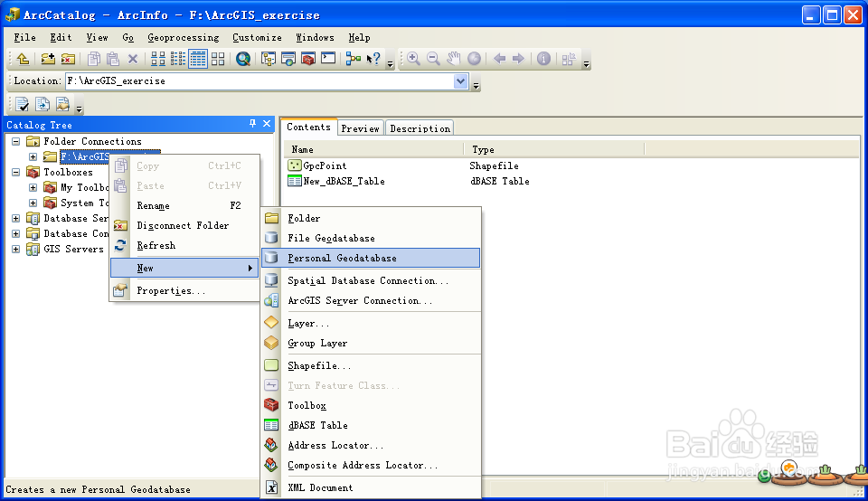Expand the F:\ArcGIS folder node

[33, 157]
